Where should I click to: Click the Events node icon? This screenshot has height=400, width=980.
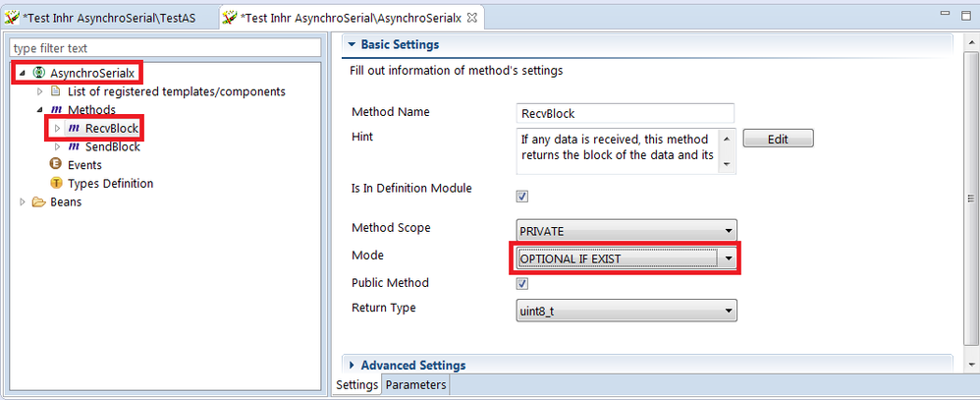click(x=56, y=165)
